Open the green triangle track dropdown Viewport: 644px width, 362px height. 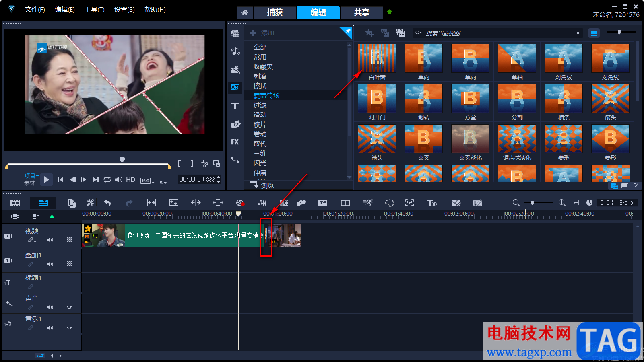click(53, 216)
